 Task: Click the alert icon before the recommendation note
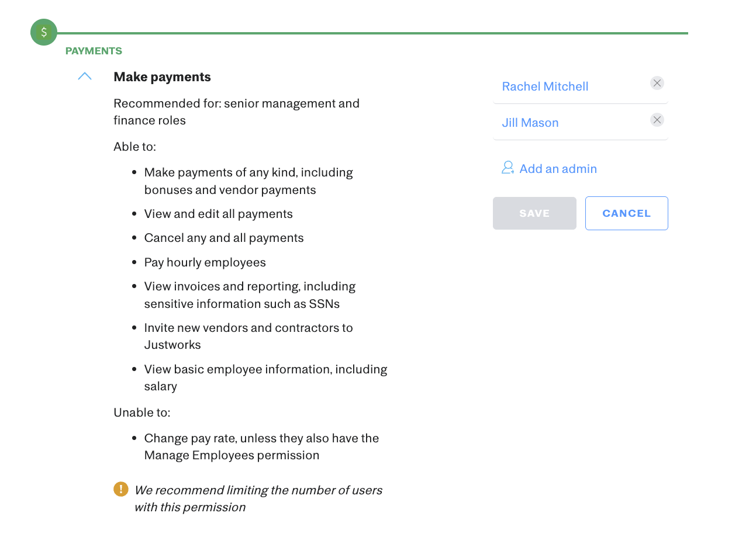(x=120, y=489)
